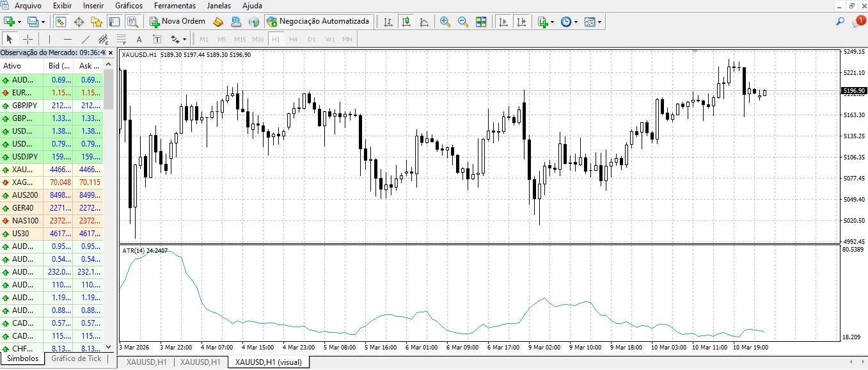Switch chart to bar chart display
Viewport: 868px width, 370px height.
388,21
